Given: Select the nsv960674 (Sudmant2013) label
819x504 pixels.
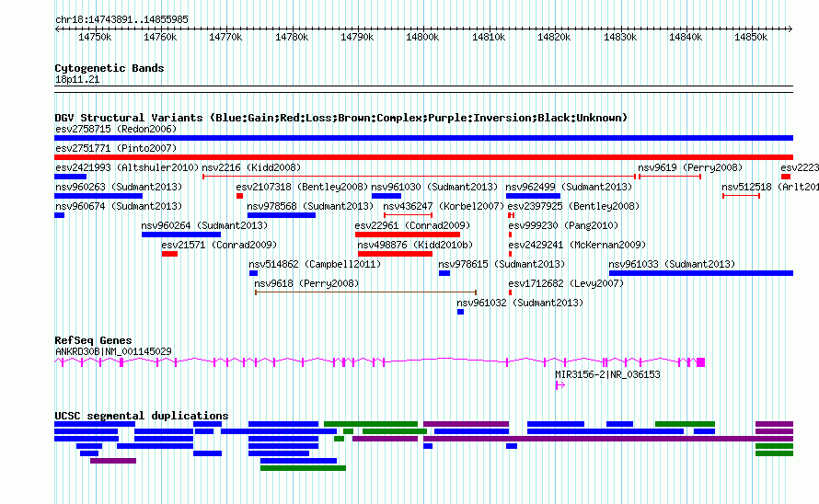Looking at the screenshot, I should click(119, 206).
